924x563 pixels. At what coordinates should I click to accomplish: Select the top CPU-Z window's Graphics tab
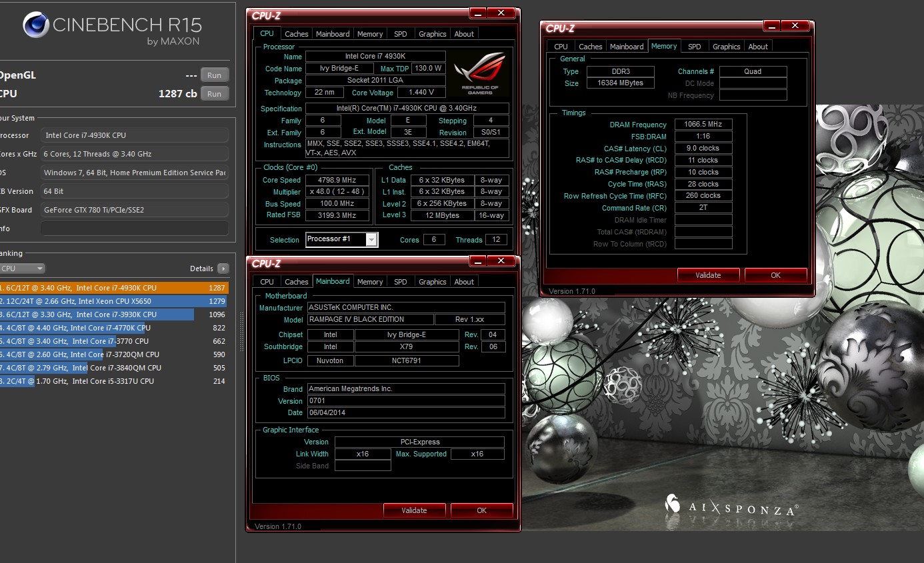click(x=432, y=34)
